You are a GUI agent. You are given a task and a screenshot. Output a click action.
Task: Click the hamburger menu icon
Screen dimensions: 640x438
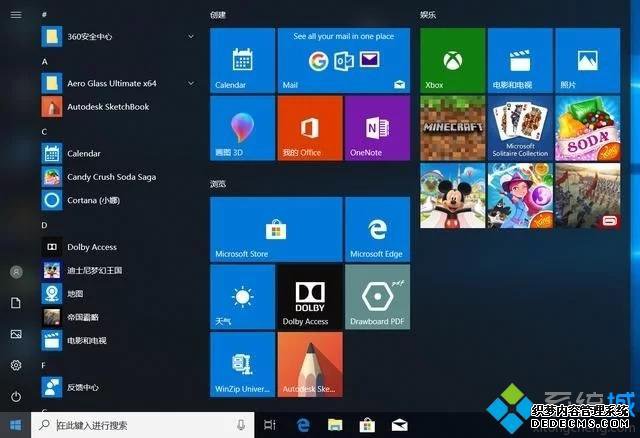tap(16, 15)
